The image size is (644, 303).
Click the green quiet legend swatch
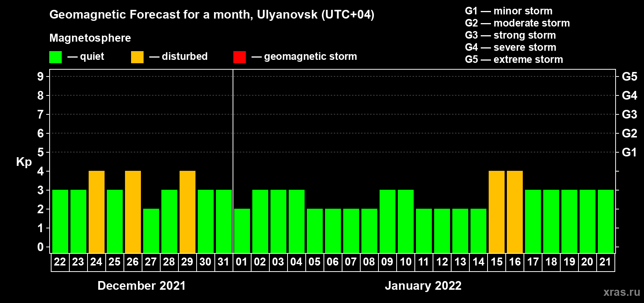click(x=55, y=57)
